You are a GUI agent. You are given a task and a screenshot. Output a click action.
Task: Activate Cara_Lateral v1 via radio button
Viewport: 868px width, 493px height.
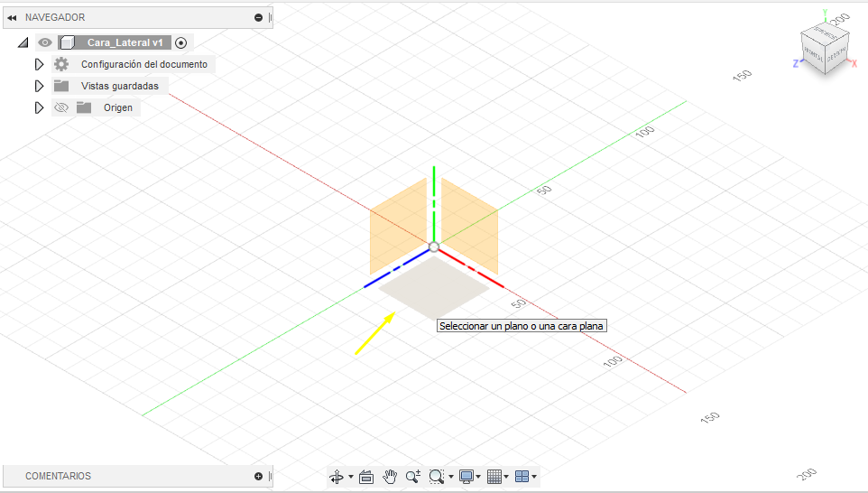[180, 42]
